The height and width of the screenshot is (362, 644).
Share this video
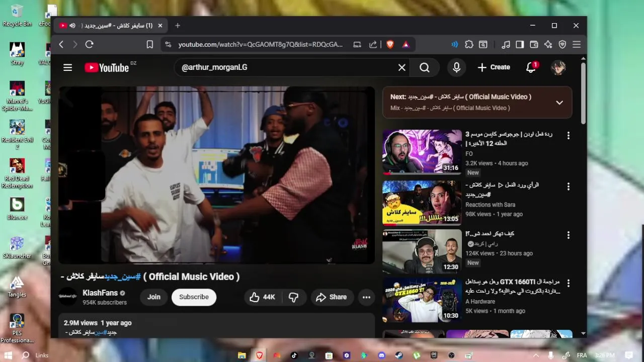tap(331, 297)
